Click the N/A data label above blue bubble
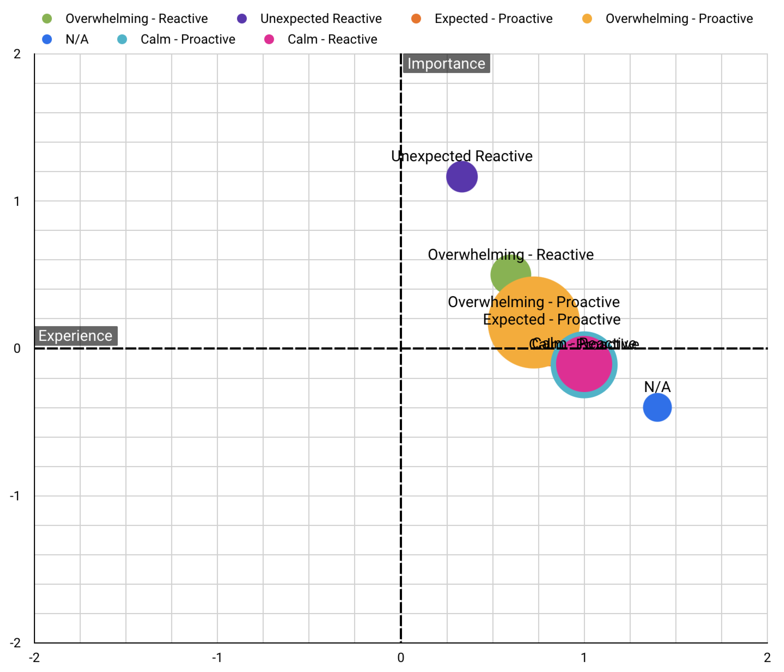 [657, 387]
